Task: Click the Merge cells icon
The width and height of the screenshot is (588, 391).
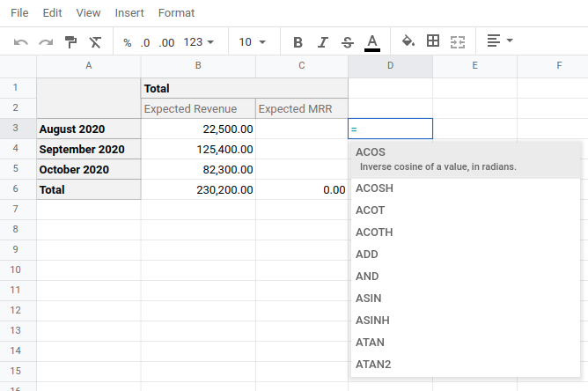Action: [x=458, y=42]
